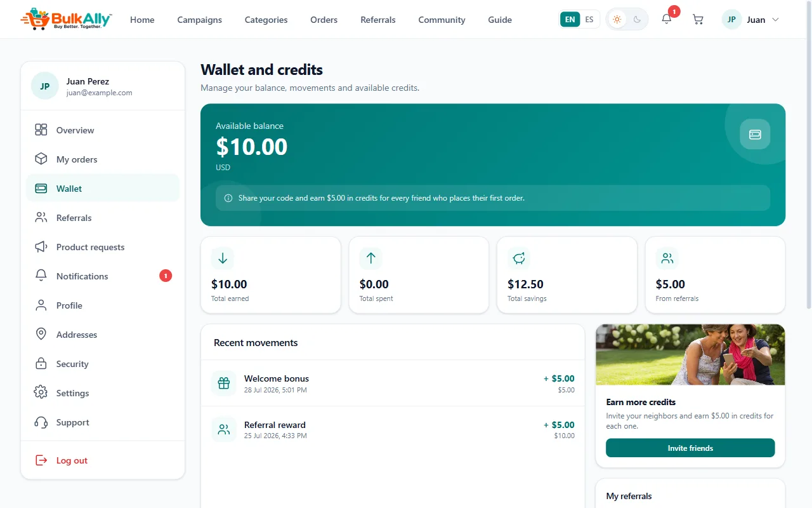Click the Welcome bonus gift icon
This screenshot has width=812, height=508.
click(x=224, y=383)
